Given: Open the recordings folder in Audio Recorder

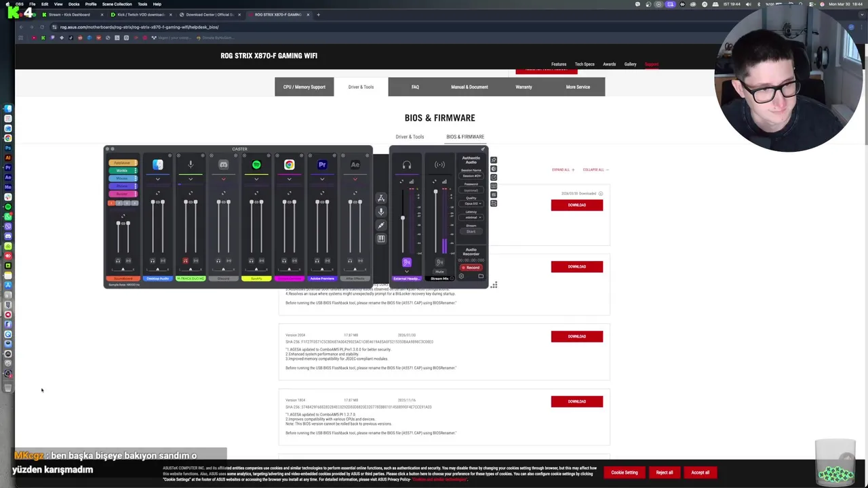Looking at the screenshot, I should [x=481, y=276].
